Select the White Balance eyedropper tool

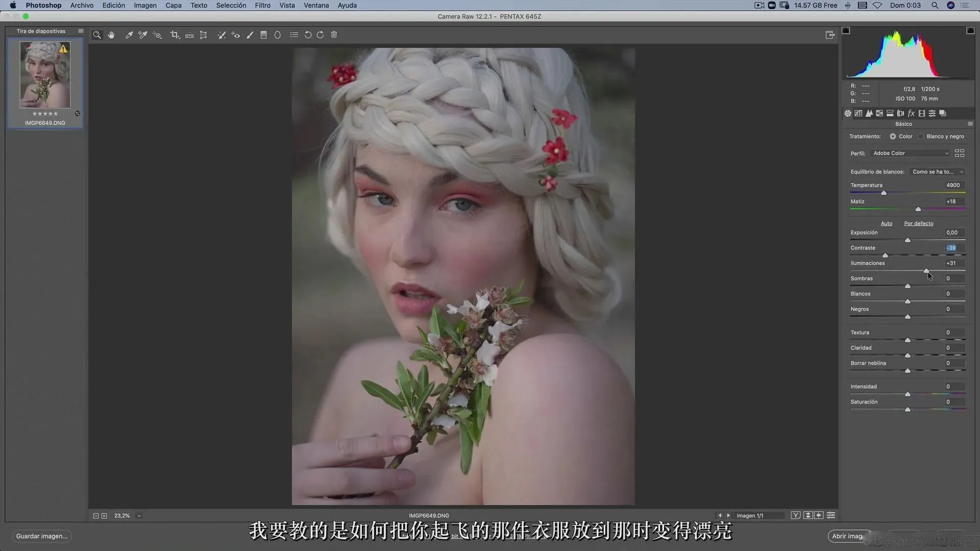point(129,35)
